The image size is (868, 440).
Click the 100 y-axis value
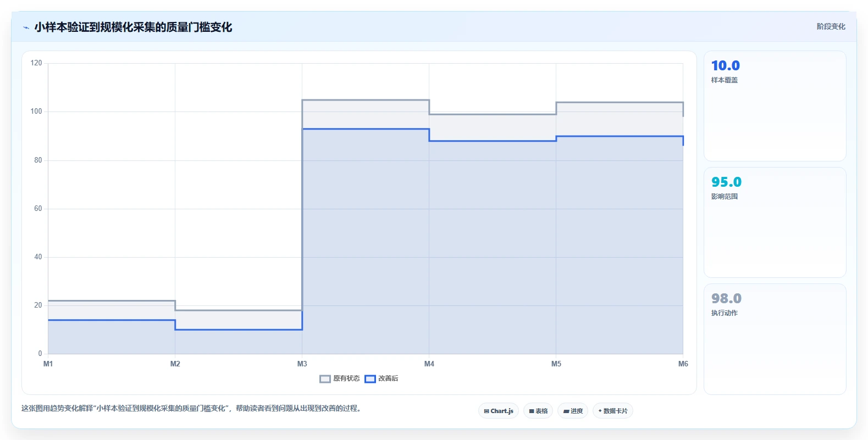point(36,112)
